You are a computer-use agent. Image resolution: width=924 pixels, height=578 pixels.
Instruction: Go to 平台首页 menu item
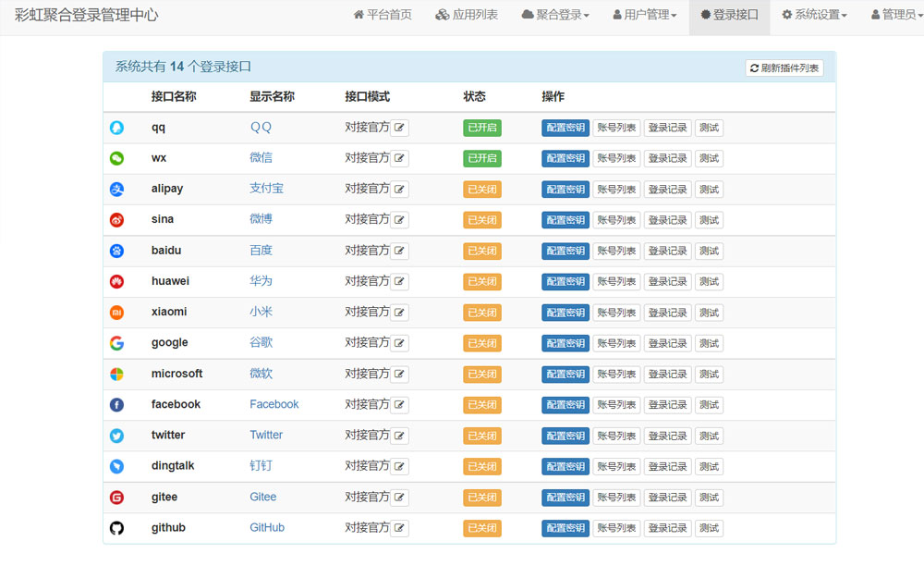click(x=383, y=16)
